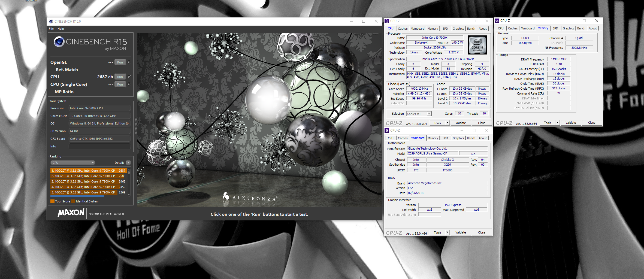Select CPU tab in CPU-Z Mainboard window
Image resolution: width=644 pixels, height=279 pixels.
click(x=391, y=138)
